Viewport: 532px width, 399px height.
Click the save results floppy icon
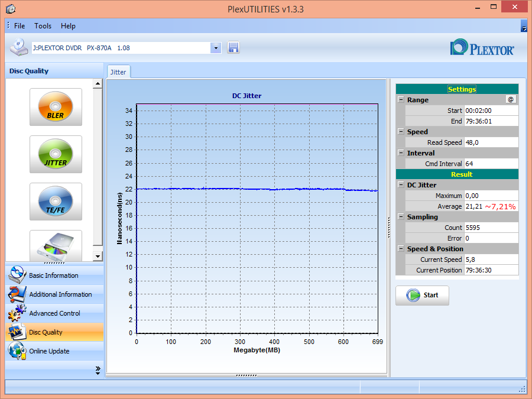click(x=233, y=47)
